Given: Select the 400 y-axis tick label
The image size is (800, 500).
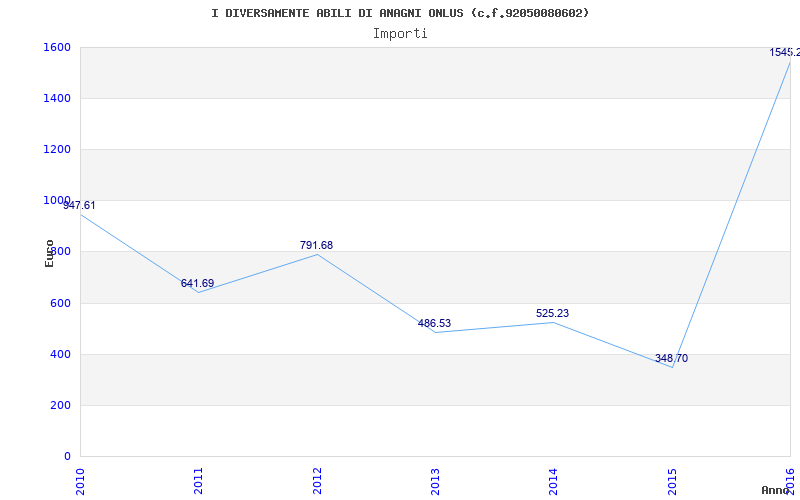Looking at the screenshot, I should point(60,354).
